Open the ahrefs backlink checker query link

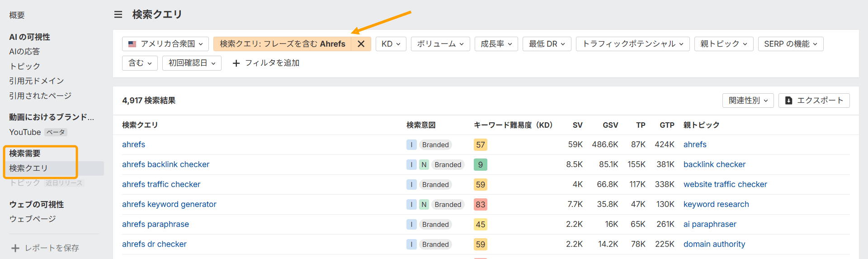[x=165, y=164]
